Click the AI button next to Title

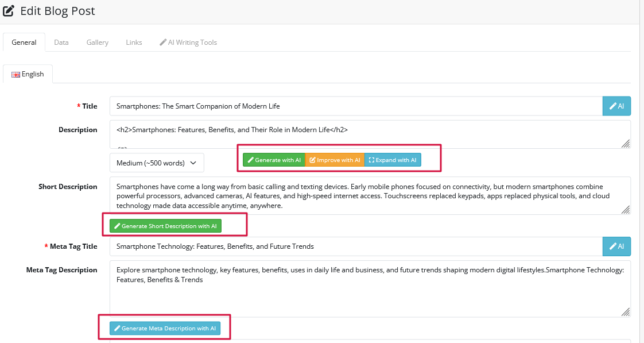click(616, 106)
